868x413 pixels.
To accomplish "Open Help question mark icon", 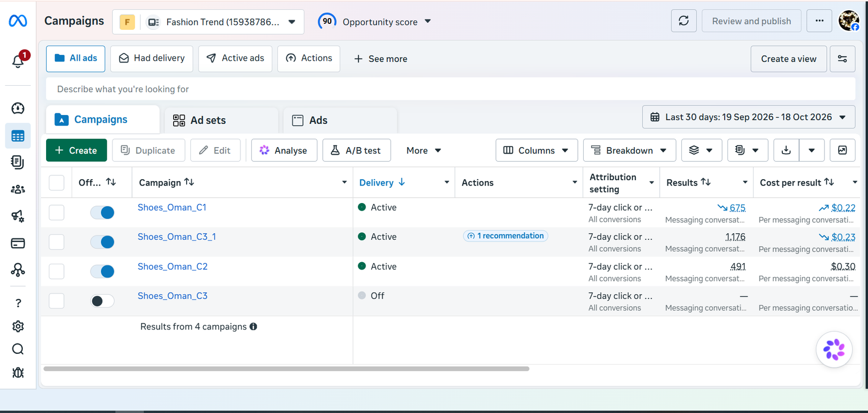I will (18, 303).
